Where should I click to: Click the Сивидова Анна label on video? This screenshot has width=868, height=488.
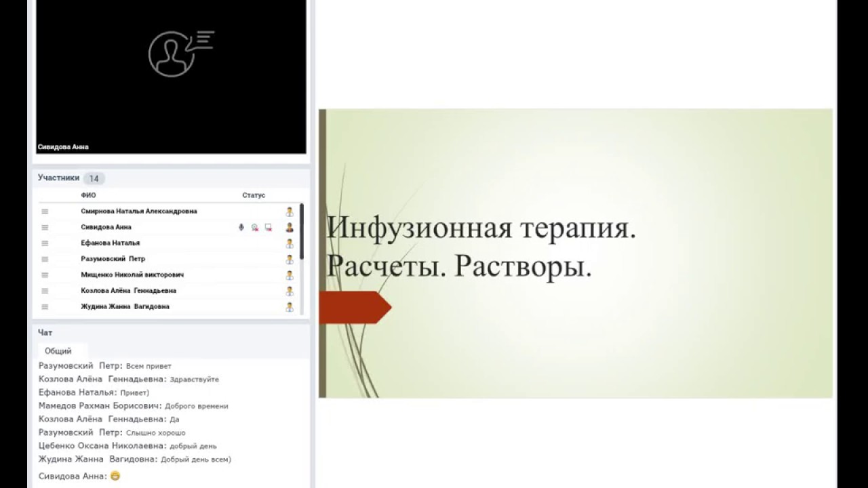63,147
